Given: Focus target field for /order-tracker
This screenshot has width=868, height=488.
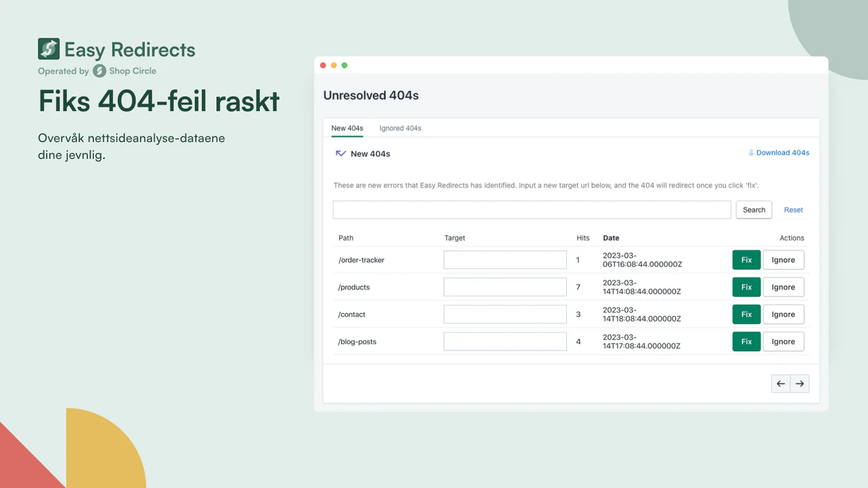Looking at the screenshot, I should [x=505, y=260].
